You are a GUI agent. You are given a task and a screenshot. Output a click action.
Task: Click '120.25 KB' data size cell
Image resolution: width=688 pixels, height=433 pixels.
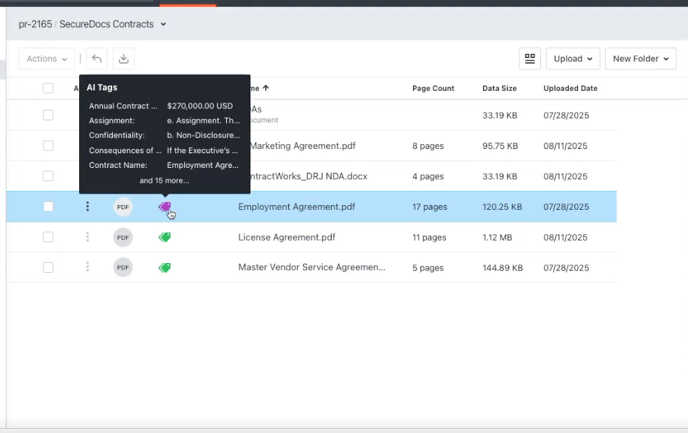point(502,207)
